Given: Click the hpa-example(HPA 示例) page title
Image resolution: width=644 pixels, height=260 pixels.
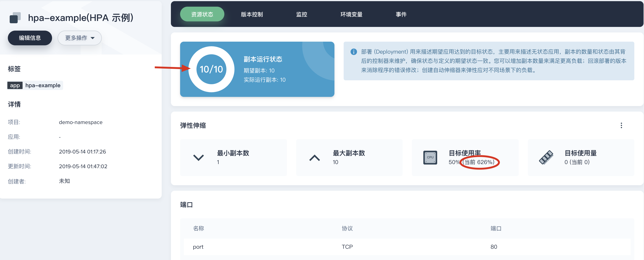Looking at the screenshot, I should pos(81,18).
